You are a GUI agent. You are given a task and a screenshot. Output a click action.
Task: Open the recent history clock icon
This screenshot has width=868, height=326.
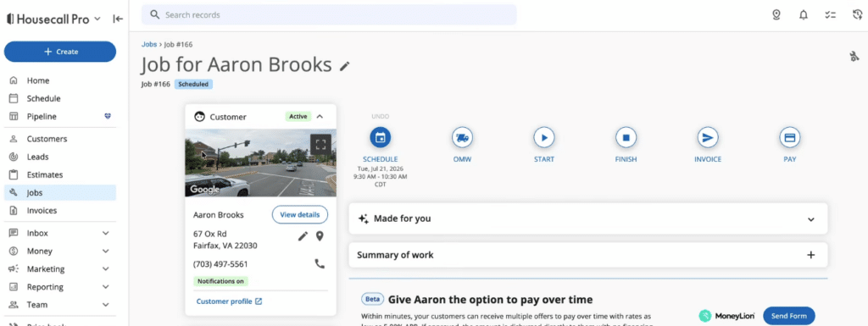[857, 15]
